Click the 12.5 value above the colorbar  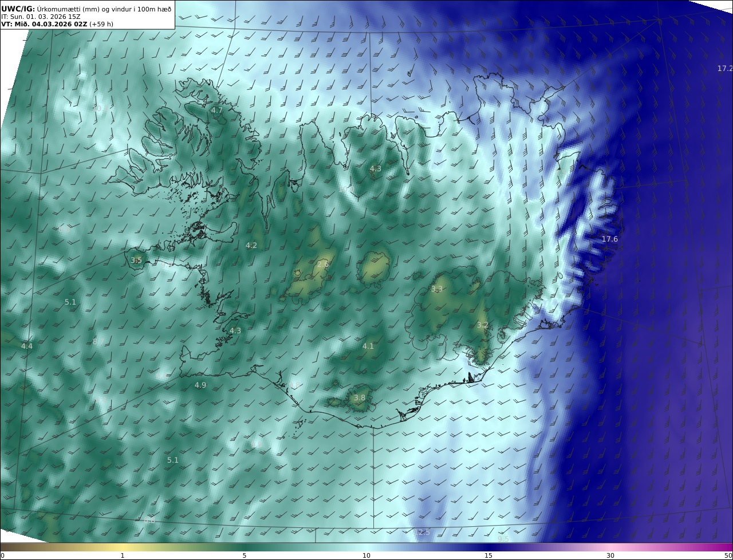click(x=422, y=533)
